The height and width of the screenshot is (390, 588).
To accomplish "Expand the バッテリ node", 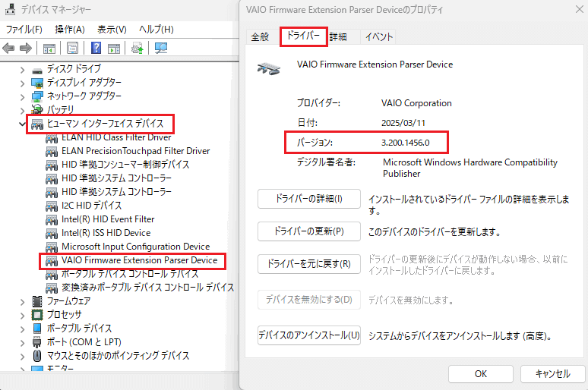I will tap(22, 111).
